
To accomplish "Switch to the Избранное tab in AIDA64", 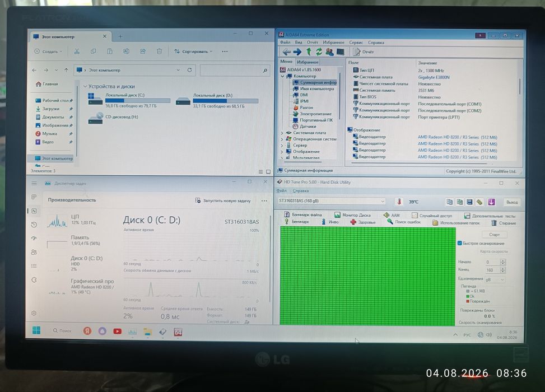I will (x=308, y=62).
